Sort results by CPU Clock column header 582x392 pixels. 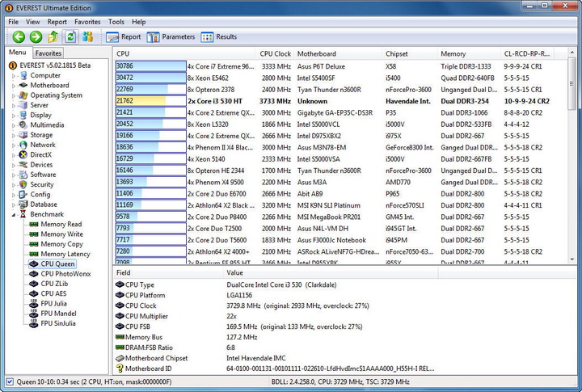(x=275, y=53)
